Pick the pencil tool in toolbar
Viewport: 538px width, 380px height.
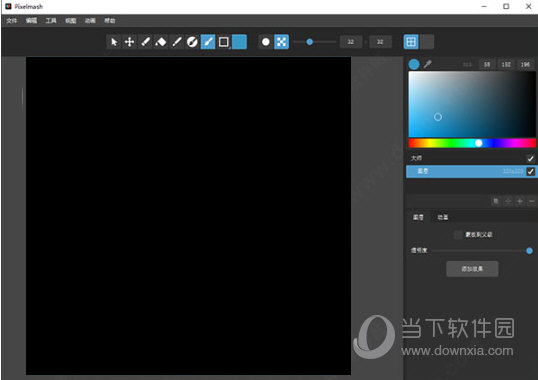pos(145,42)
